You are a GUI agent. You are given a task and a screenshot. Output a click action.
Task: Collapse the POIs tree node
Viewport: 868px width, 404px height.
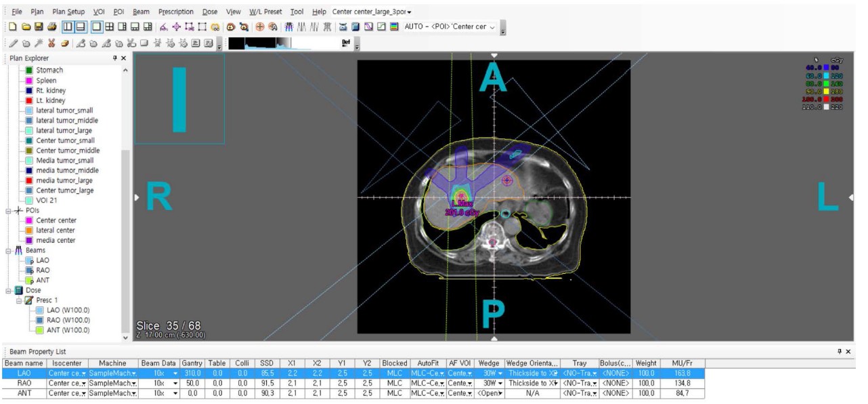9,211
